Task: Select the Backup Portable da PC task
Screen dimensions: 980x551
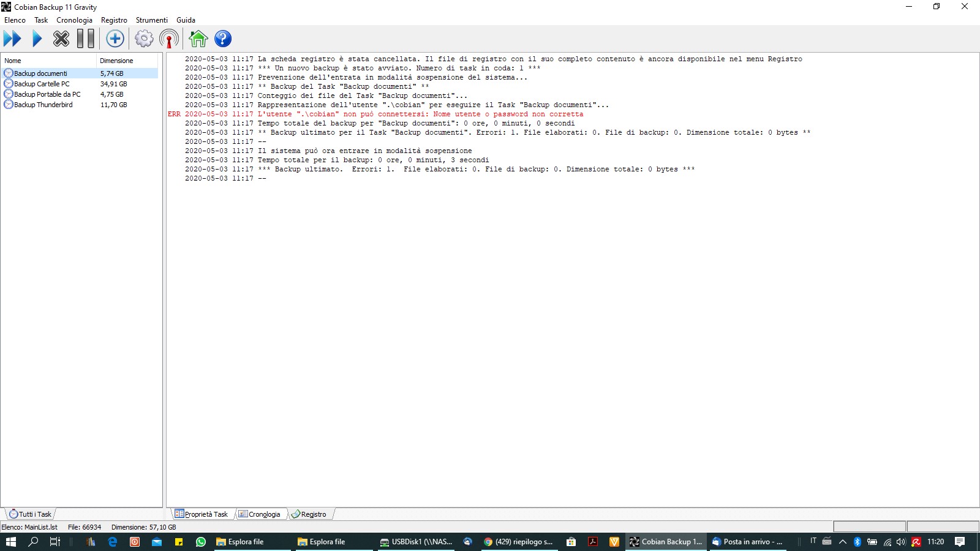Action: tap(47, 94)
